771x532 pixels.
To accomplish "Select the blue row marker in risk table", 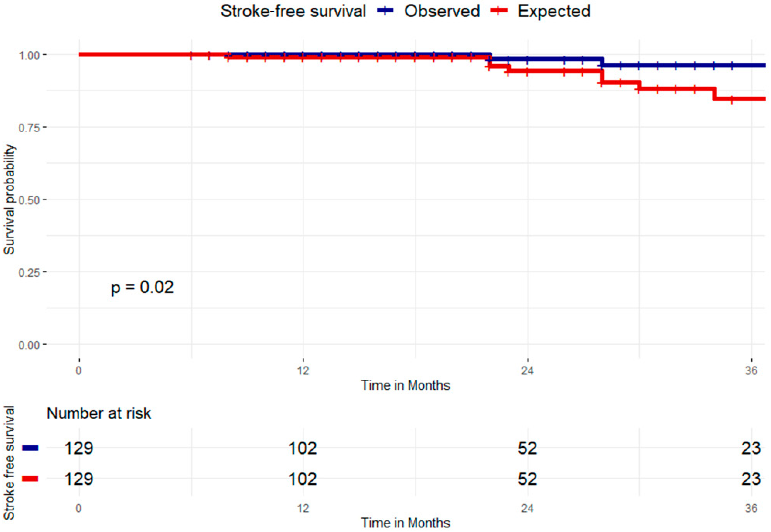I will click(x=30, y=448).
